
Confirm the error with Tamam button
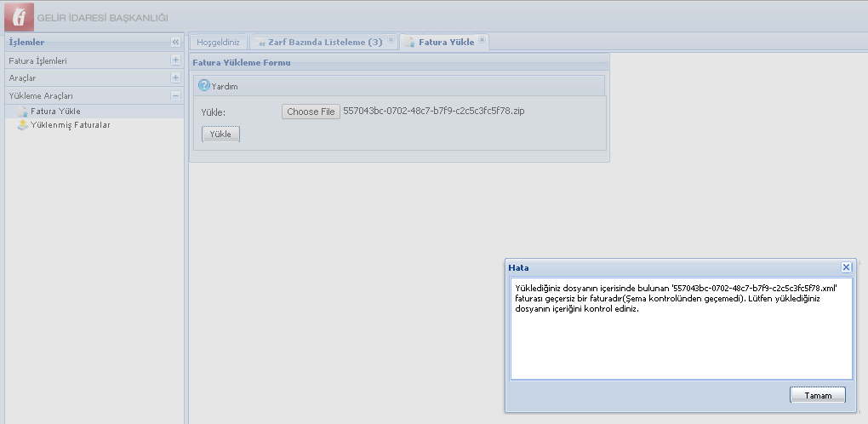817,395
